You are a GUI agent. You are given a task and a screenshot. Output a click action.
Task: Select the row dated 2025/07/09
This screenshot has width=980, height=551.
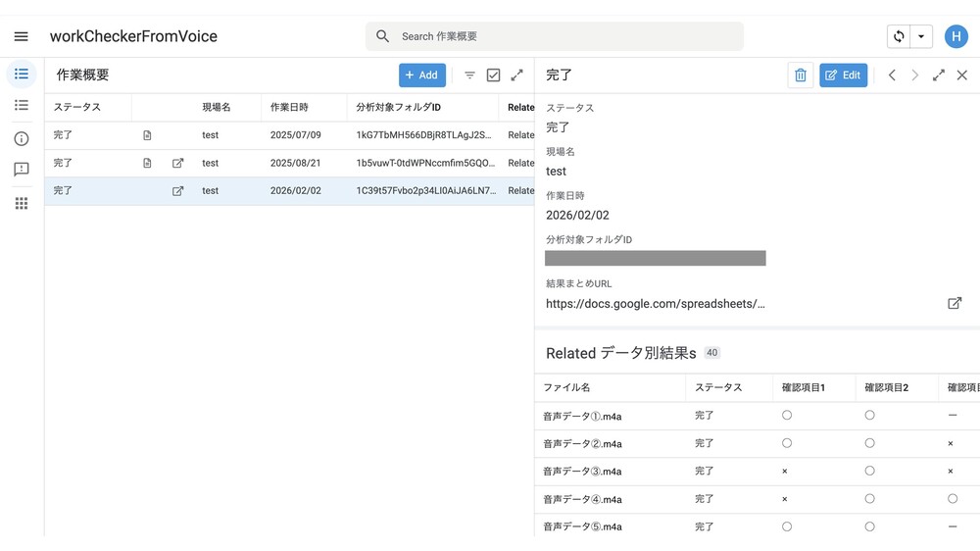(x=294, y=135)
